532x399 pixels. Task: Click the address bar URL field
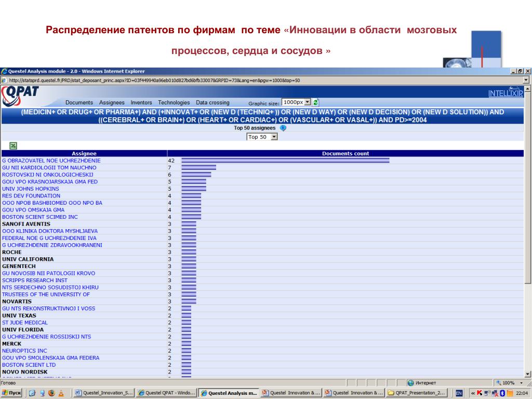tap(264, 81)
